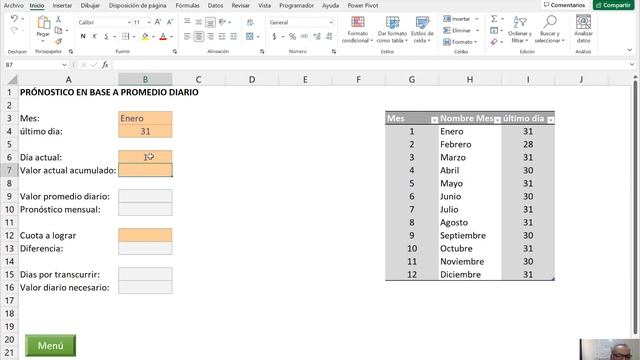Open the Estilos de celda dropdown
Image resolution: width=640 pixels, height=360 pixels.
(x=422, y=29)
